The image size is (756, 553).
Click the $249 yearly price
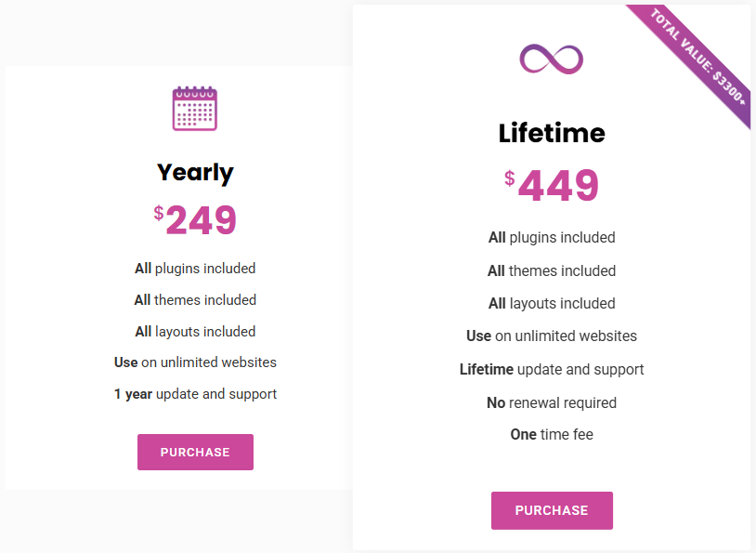(x=195, y=219)
